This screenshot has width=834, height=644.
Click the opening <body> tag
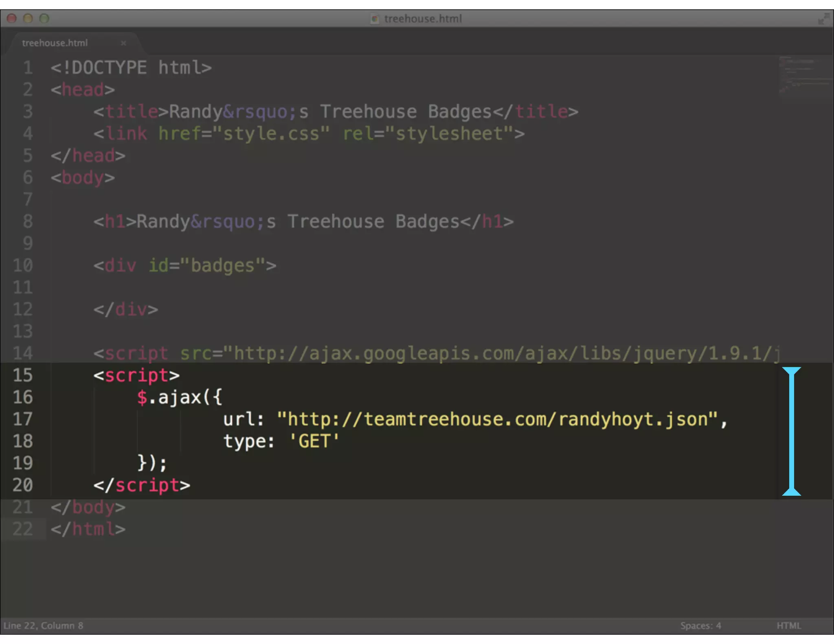[83, 177]
